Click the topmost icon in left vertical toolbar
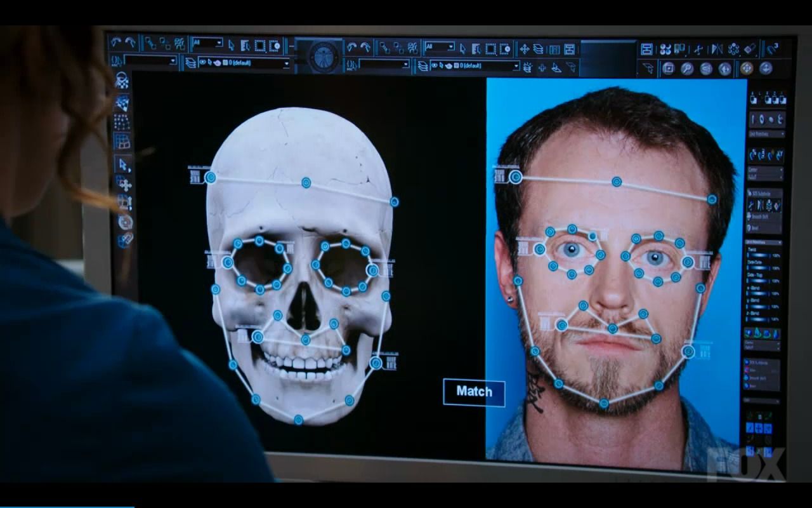Image resolution: width=812 pixels, height=508 pixels. tap(121, 80)
